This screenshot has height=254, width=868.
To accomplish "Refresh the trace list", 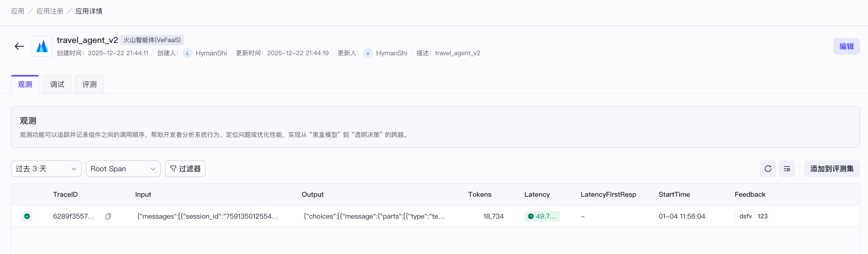I will tap(768, 169).
